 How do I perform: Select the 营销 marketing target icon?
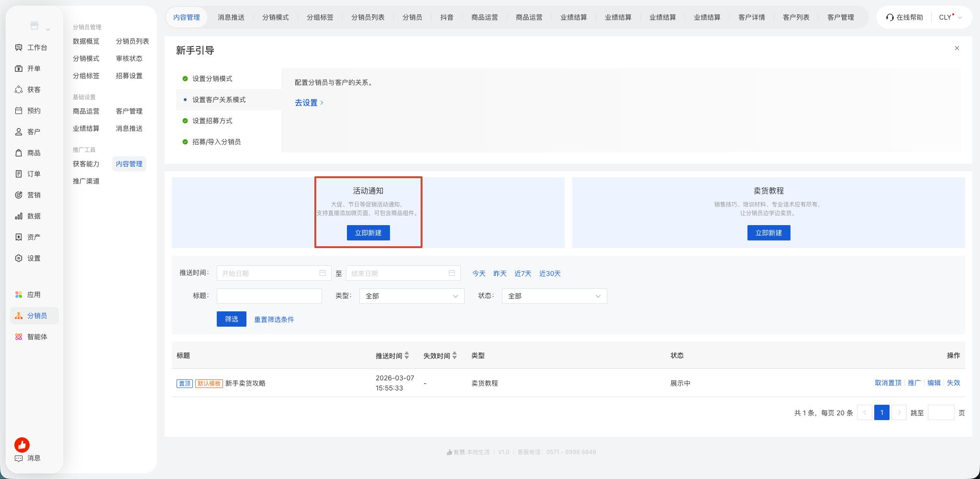tap(19, 195)
